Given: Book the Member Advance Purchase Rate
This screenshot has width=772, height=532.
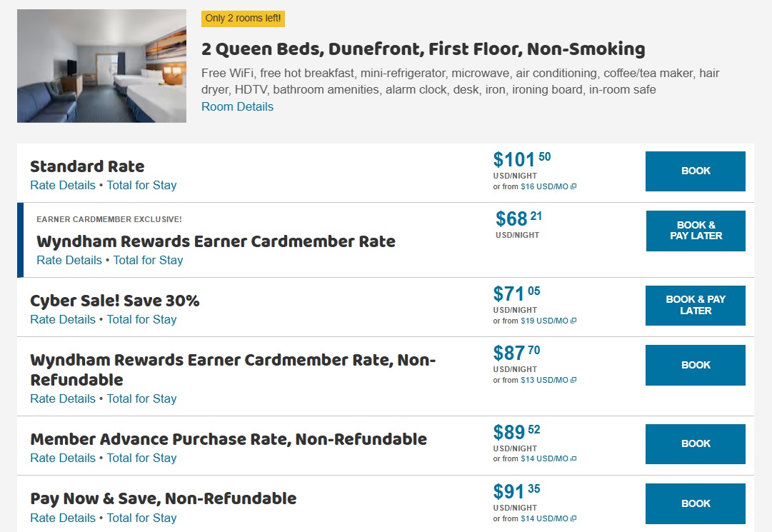Looking at the screenshot, I should [x=695, y=443].
